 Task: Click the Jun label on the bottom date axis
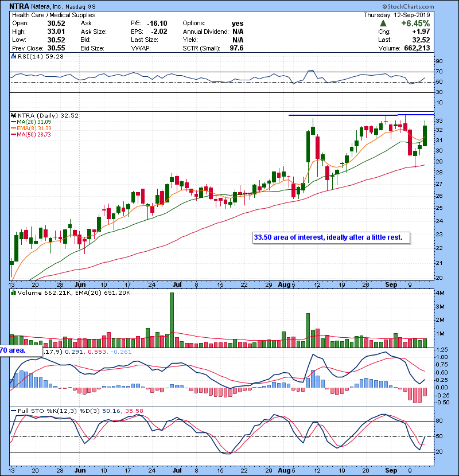point(80,470)
